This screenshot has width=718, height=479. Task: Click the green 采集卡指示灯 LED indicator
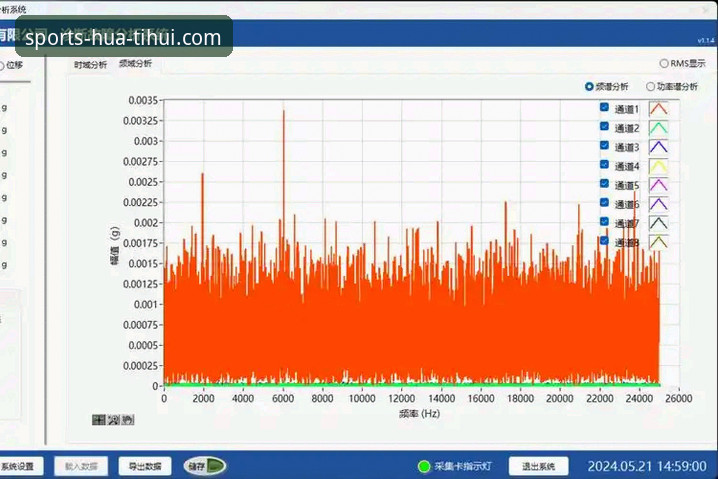(424, 466)
